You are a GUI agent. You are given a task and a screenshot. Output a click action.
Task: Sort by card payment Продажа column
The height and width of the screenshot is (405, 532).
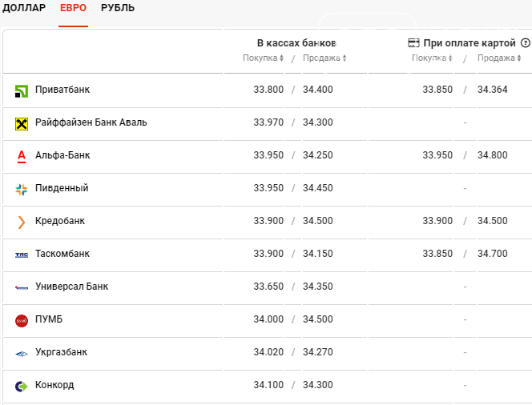pos(499,58)
